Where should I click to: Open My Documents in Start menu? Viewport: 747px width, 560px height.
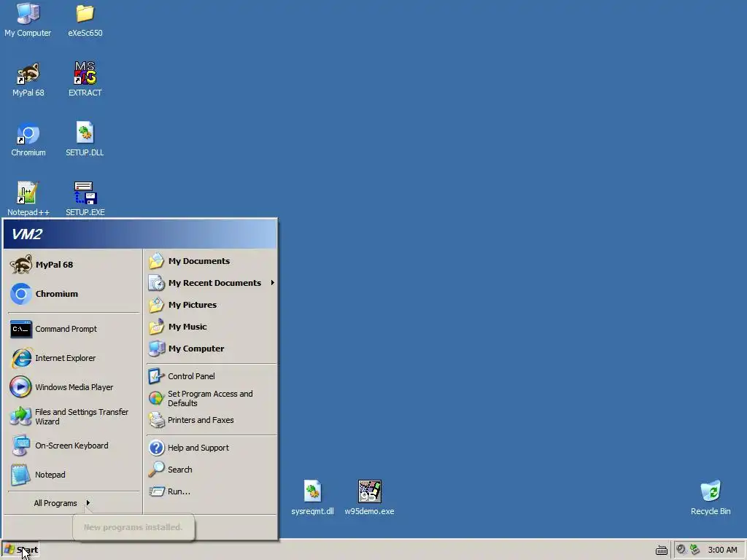(211, 261)
